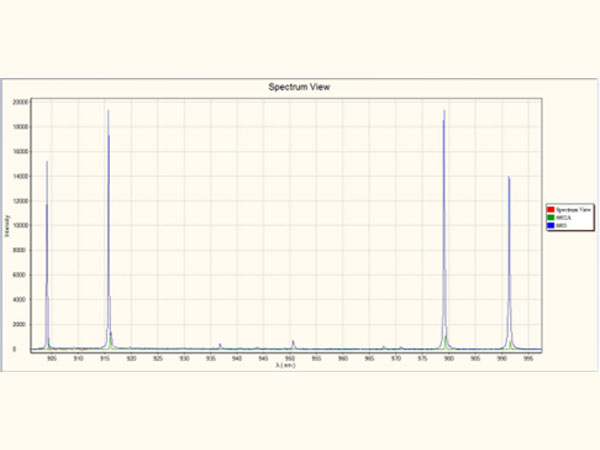
Task: Click the red Spectrum View legend swatch
Action: pos(551,208)
